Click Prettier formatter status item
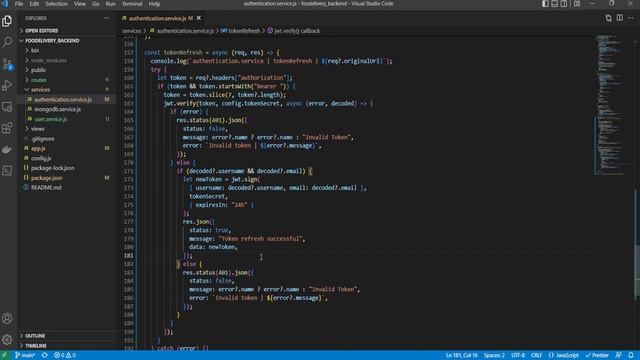The image size is (640, 360). (597, 355)
